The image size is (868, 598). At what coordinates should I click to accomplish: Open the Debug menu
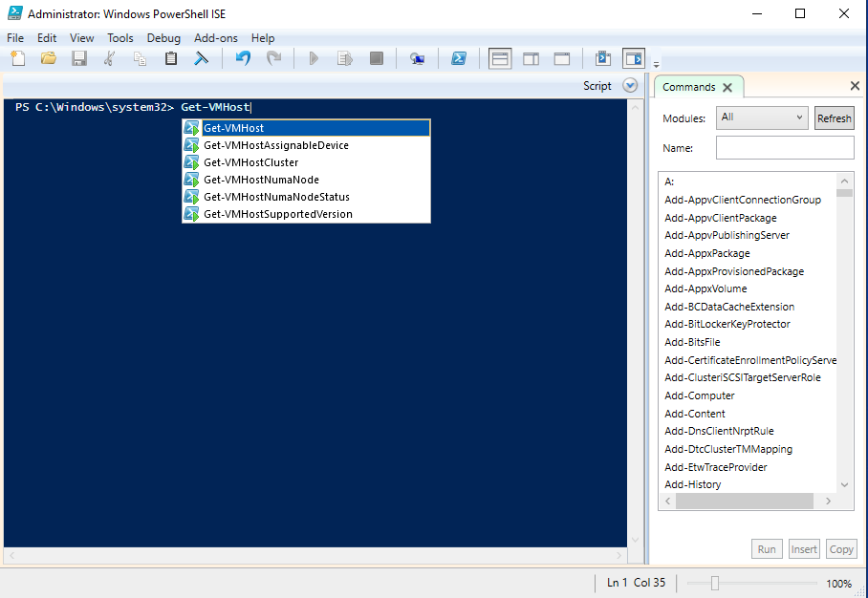(x=163, y=38)
